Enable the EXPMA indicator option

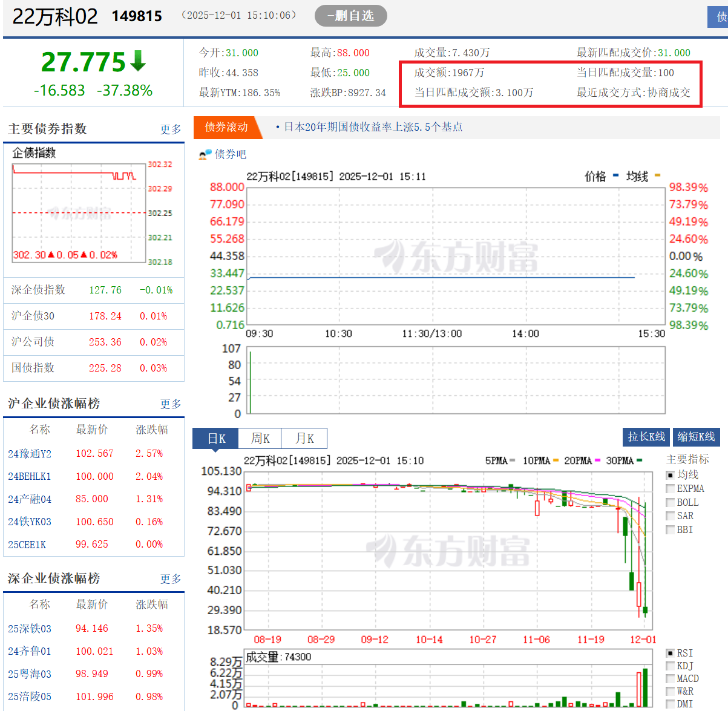(x=670, y=488)
